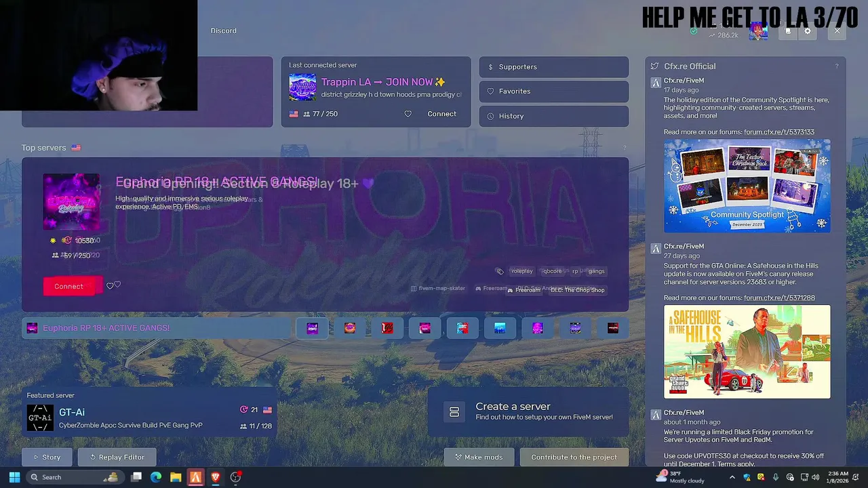Open the user avatar profile in header
This screenshot has width=868, height=488.
[x=758, y=31]
